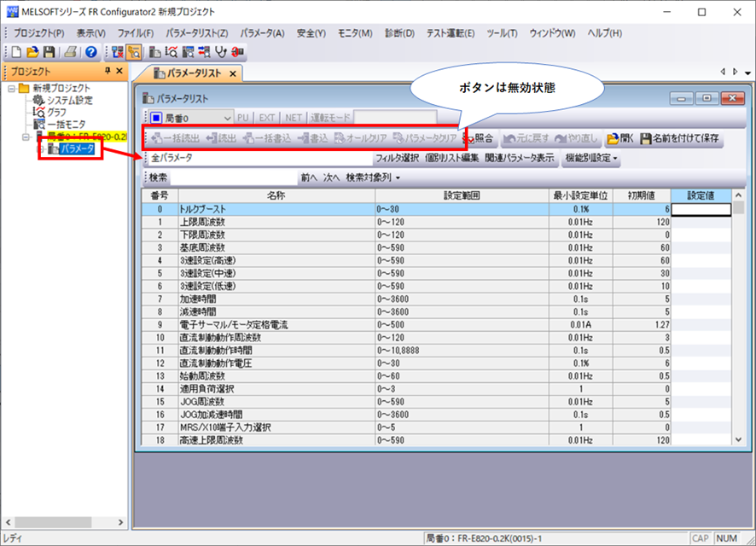Image resolution: width=756 pixels, height=546 pixels.
Task: Open the プロジェクト(P) menu
Action: (38, 33)
